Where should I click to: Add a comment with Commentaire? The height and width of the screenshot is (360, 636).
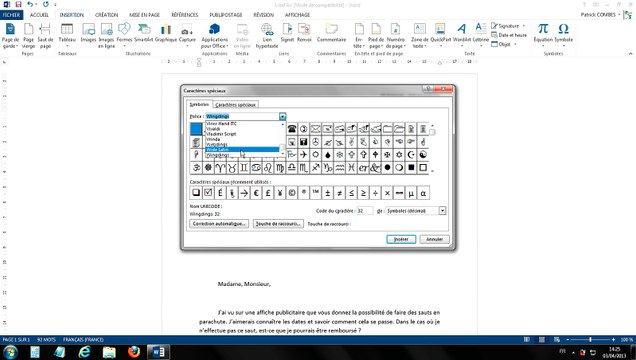point(331,32)
